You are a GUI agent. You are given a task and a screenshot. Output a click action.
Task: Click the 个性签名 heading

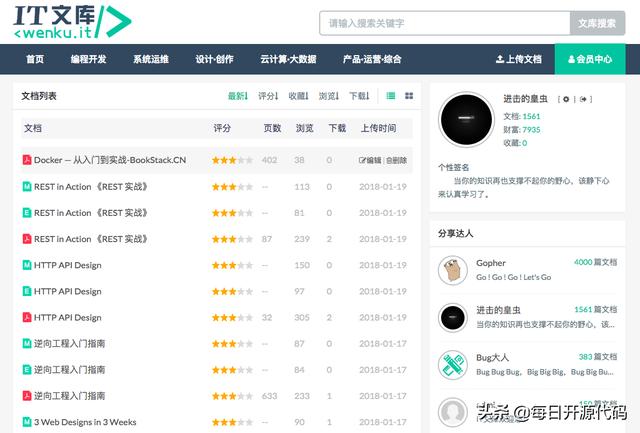click(x=453, y=167)
